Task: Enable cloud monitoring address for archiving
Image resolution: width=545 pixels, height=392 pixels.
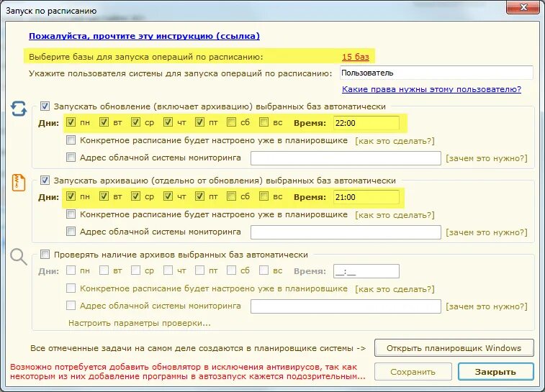Action: click(71, 231)
